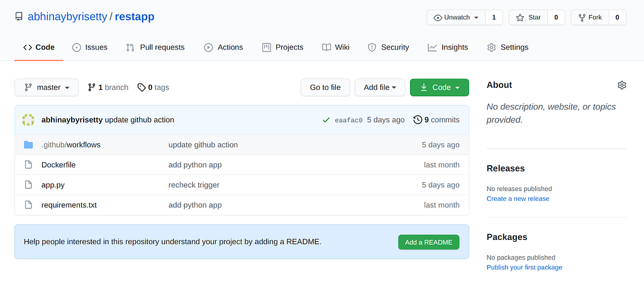Click the Packages heading

pos(507,237)
